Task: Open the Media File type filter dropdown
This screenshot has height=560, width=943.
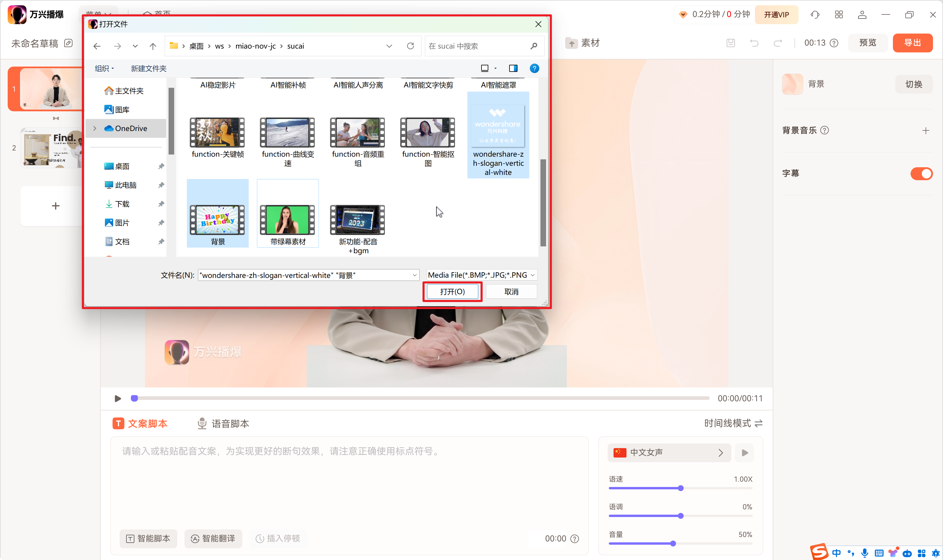Action: tap(482, 275)
